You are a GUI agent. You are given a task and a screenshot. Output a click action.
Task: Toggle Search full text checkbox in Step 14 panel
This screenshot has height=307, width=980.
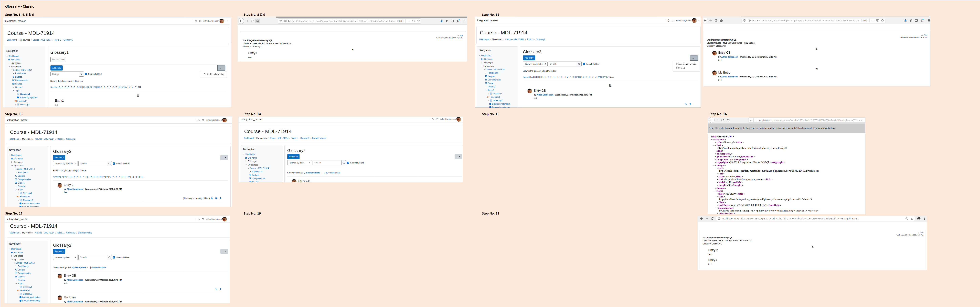pos(348,163)
